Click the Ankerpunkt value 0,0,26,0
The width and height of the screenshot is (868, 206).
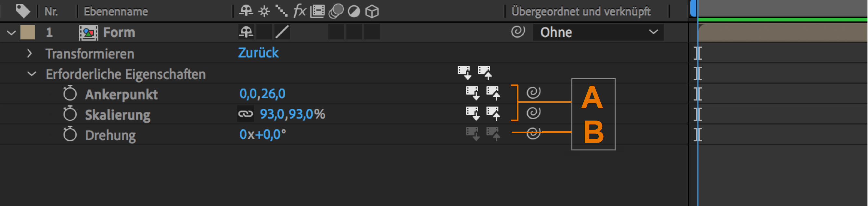pos(262,93)
